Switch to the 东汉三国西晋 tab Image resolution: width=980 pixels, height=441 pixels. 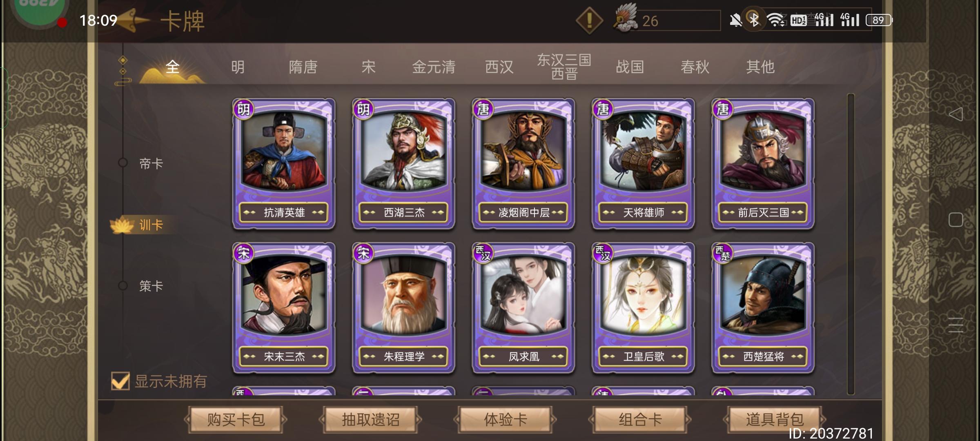pyautogui.click(x=564, y=67)
